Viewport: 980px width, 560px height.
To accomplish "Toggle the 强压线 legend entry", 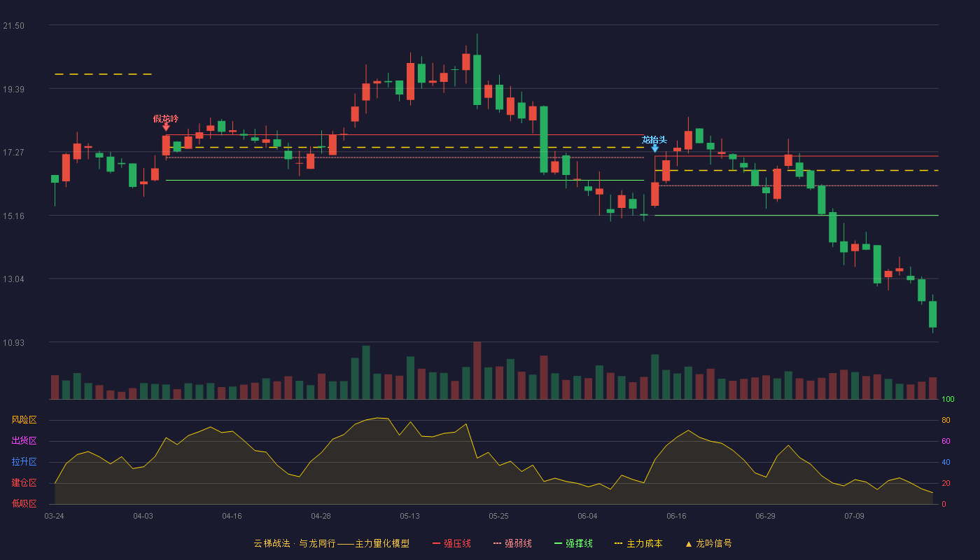I will (x=451, y=543).
